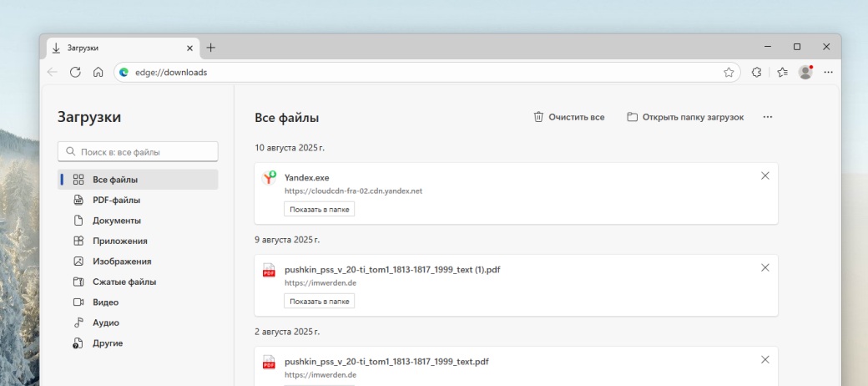The image size is (868, 386).
Task: Click the address bar with edge://downloads
Action: tap(417, 73)
